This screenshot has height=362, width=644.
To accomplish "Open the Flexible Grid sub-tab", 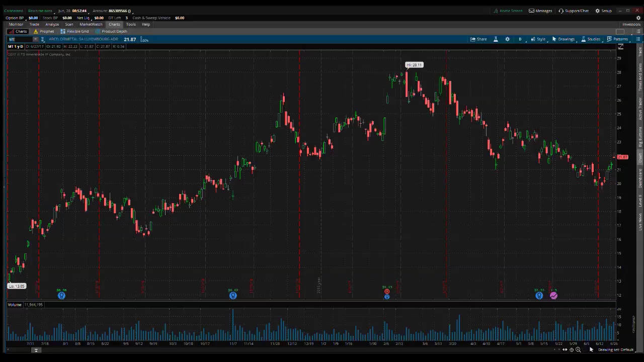I will pos(74,31).
